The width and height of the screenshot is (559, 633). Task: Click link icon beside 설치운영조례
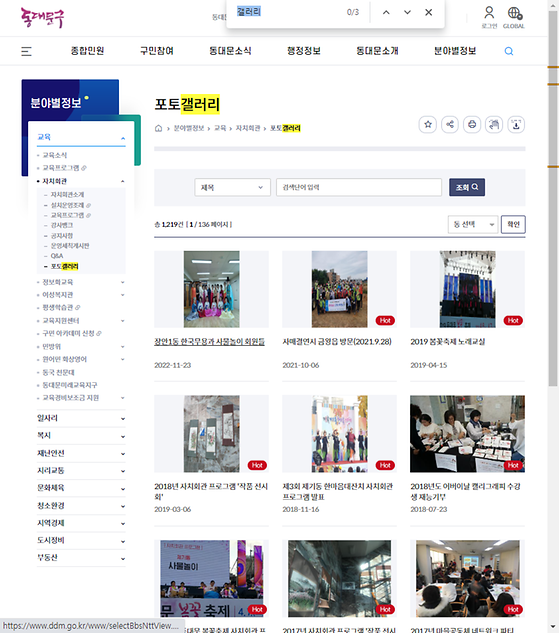pyautogui.click(x=88, y=205)
